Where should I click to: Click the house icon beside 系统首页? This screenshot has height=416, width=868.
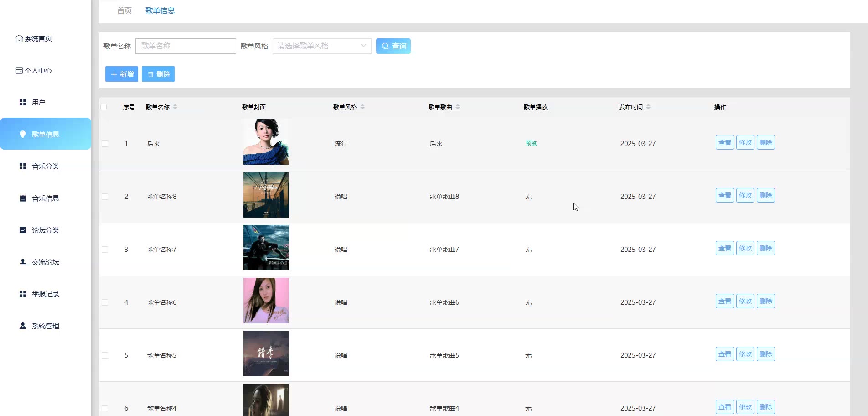pos(19,39)
